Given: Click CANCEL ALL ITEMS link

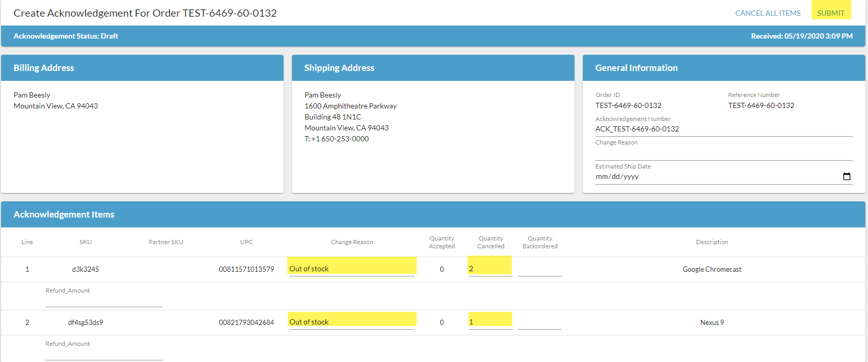Looking at the screenshot, I should pos(767,13).
